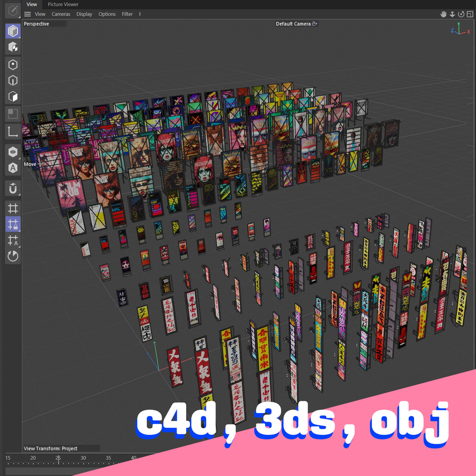476x476 pixels.
Task: Open the Display menu
Action: coord(84,14)
